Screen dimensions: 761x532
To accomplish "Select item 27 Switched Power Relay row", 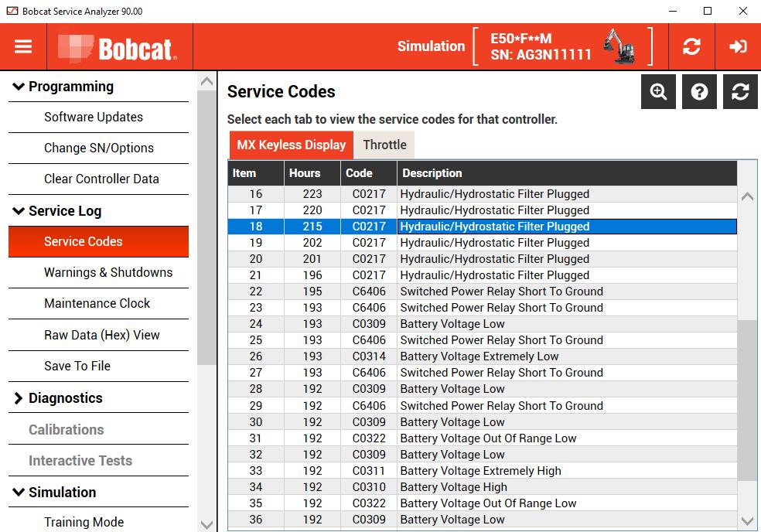I will [x=483, y=373].
